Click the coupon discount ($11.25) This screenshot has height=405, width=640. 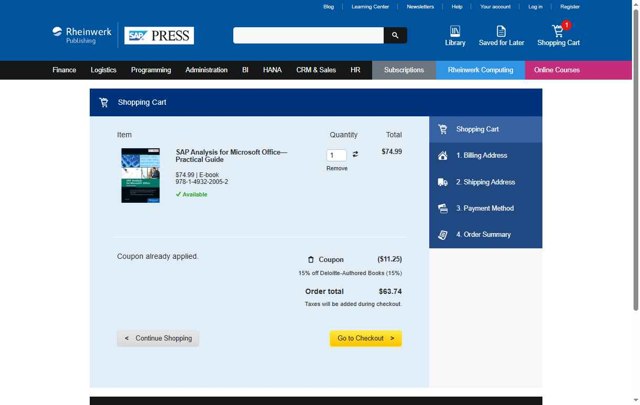click(390, 260)
